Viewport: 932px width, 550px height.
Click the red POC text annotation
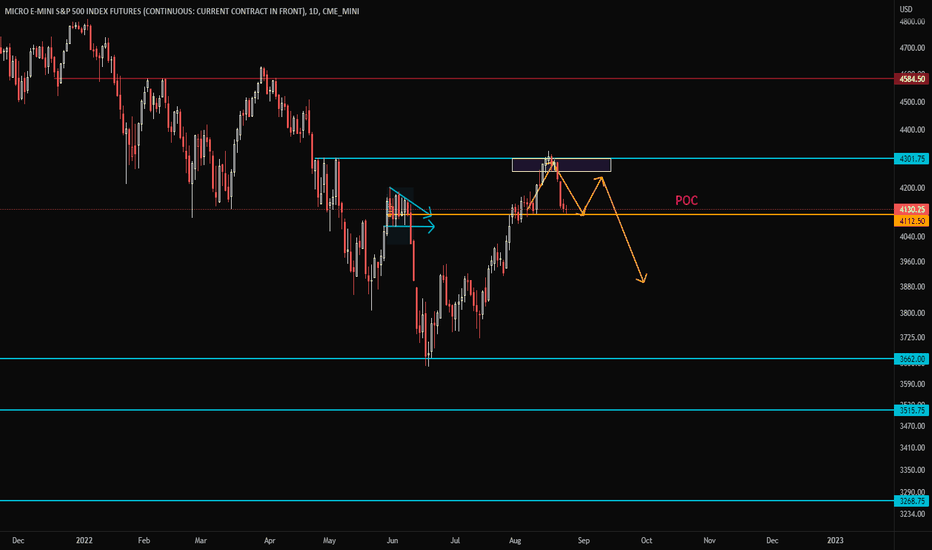click(686, 200)
